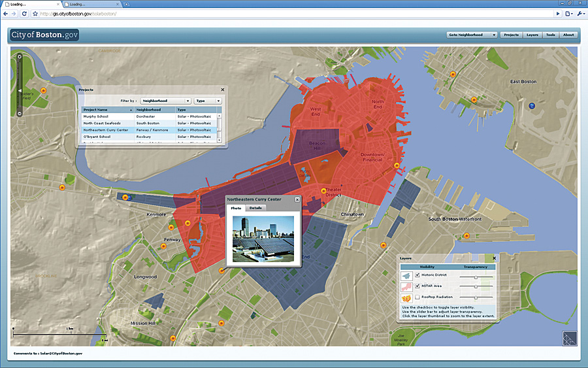Zoom to NSTAR Area layer thumbnail
This screenshot has width=588, height=368.
(x=406, y=287)
